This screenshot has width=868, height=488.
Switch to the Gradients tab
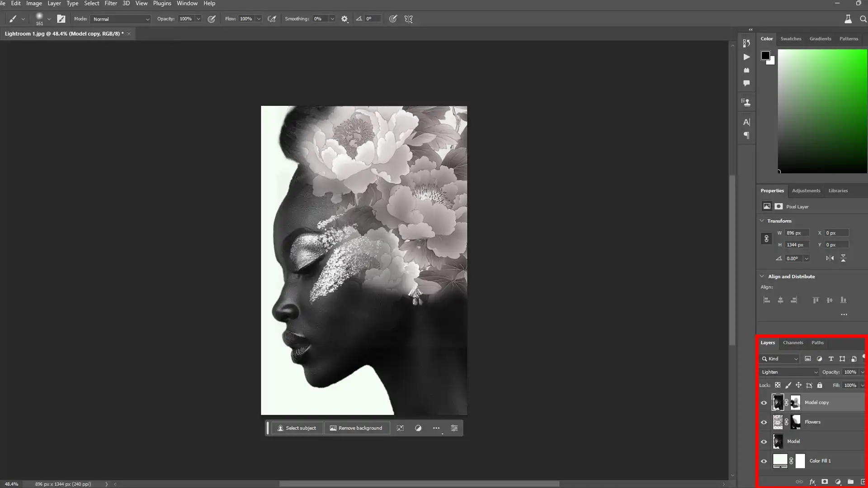(x=820, y=39)
